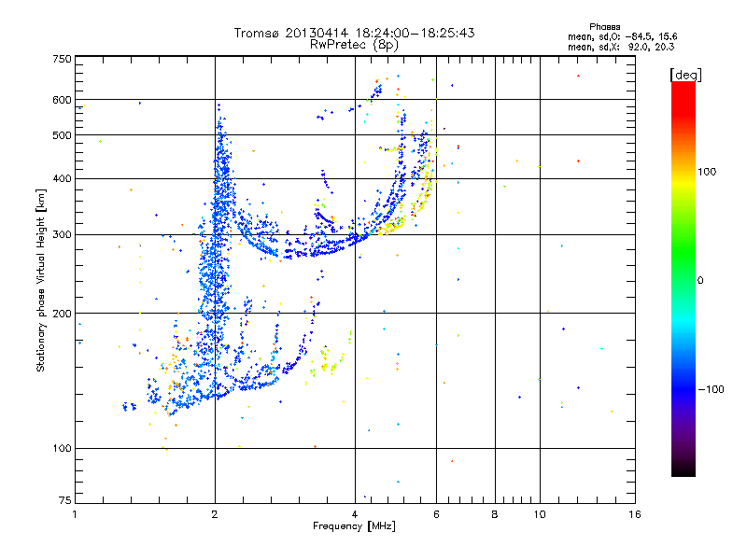Viewport: 747px width, 560px height.
Task: Click the y-axis tick label '600'
Action: pos(62,100)
